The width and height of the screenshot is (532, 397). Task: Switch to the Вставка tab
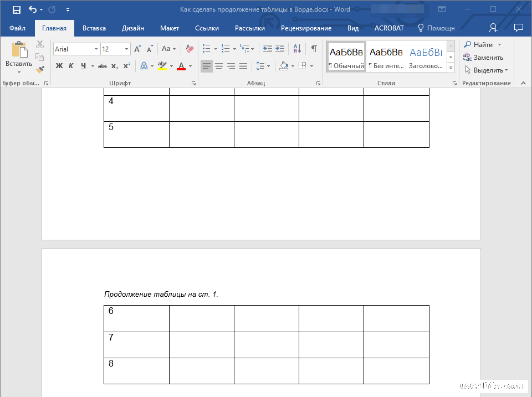pos(94,28)
